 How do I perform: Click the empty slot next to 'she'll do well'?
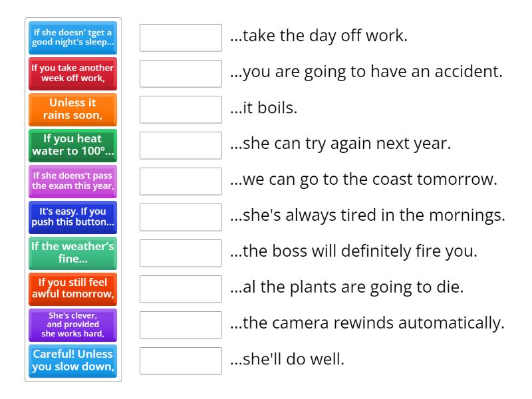pos(181,361)
